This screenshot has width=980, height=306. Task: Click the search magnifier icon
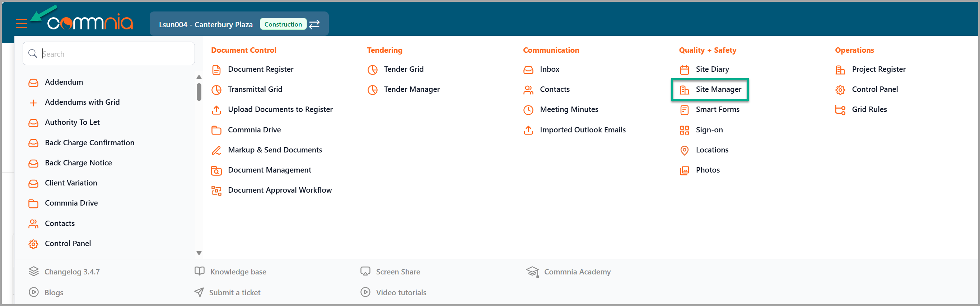[33, 53]
